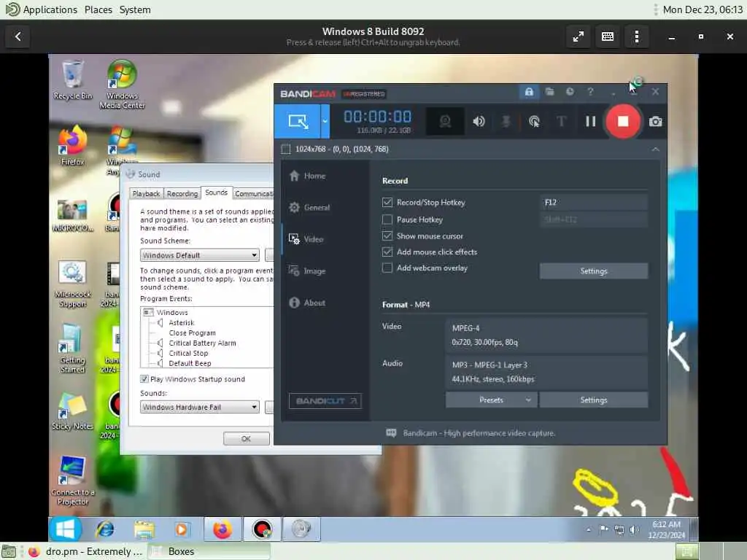Toggle Show mouse cursor checkbox
747x560 pixels.
tap(387, 236)
